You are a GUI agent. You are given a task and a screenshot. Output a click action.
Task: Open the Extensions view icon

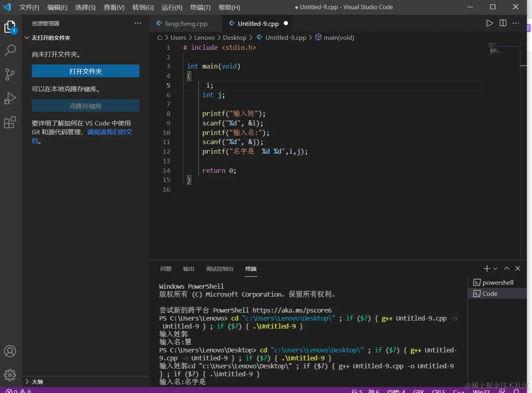10,122
